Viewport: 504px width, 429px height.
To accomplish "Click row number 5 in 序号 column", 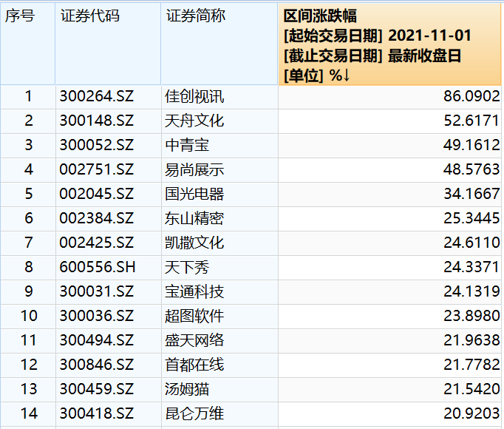I will (29, 194).
